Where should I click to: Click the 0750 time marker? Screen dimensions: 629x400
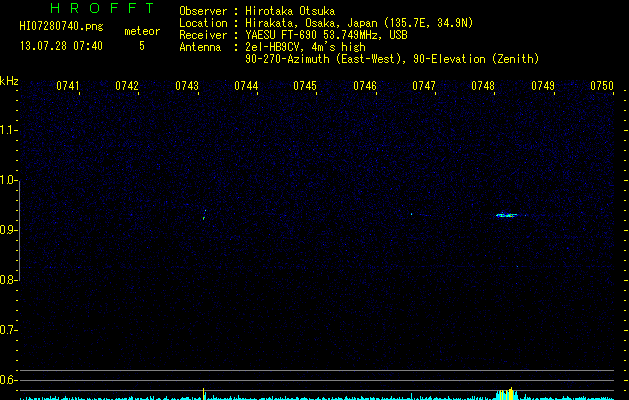pos(602,86)
